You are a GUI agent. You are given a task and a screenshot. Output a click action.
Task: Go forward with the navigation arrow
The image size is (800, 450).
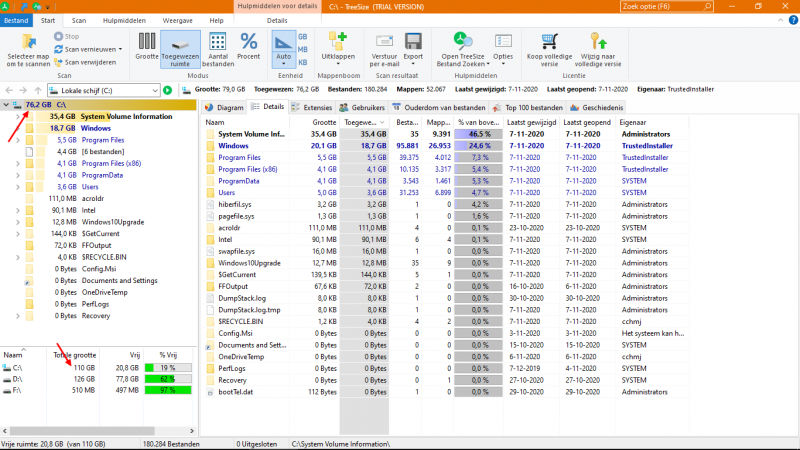pyautogui.click(x=22, y=90)
